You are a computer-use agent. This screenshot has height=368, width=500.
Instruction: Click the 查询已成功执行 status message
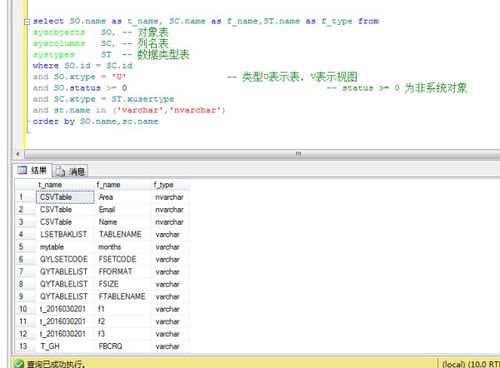pyautogui.click(x=56, y=364)
